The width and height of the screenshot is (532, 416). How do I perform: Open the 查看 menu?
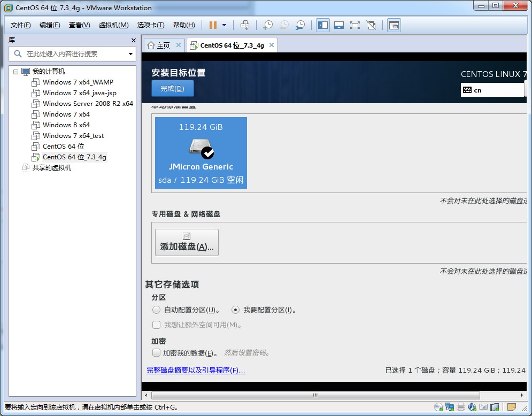pos(79,25)
